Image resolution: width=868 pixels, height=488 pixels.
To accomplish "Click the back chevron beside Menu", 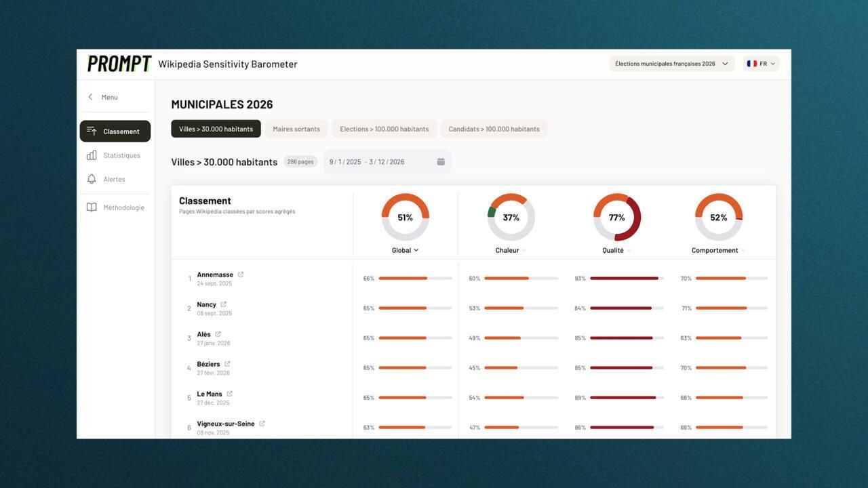I will click(x=90, y=97).
